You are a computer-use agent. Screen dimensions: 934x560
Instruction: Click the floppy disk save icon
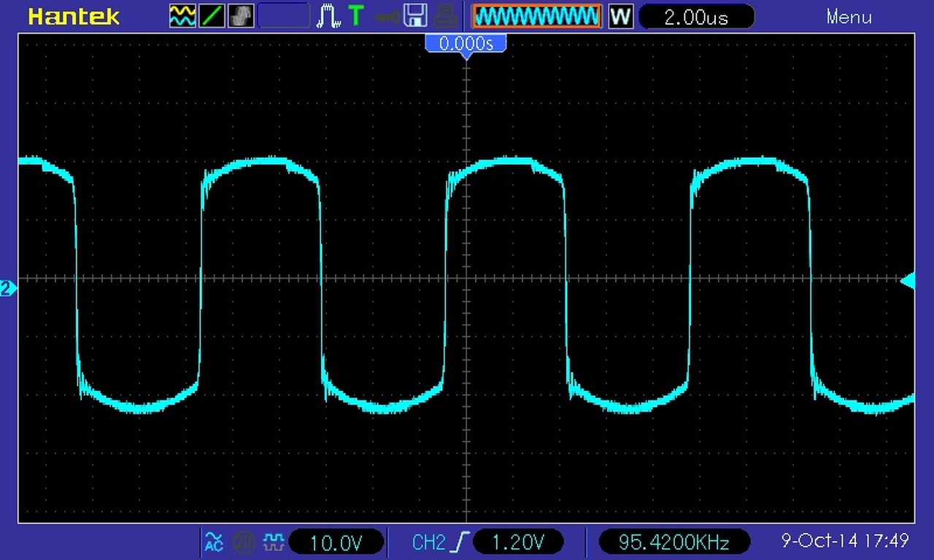(x=415, y=16)
